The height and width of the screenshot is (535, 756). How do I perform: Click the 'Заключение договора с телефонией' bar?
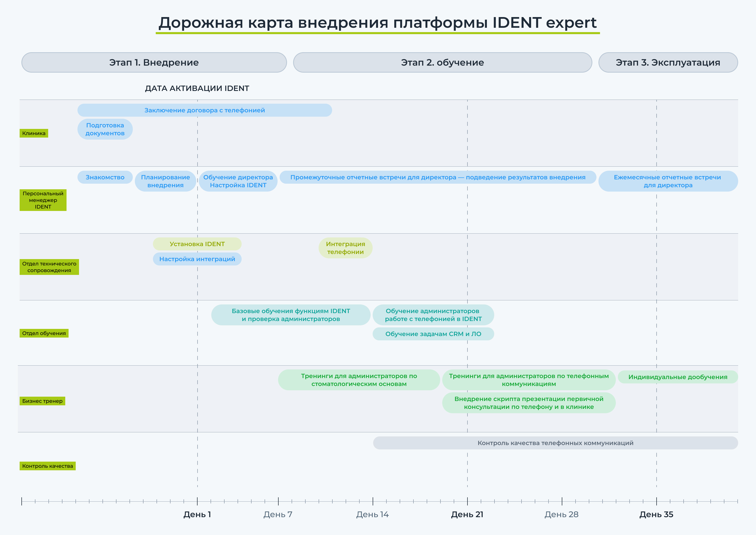pos(205,110)
